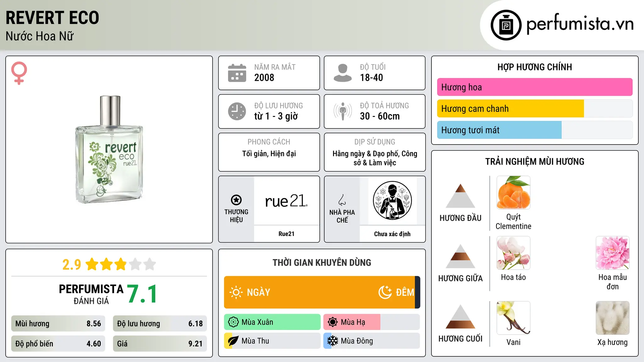Screen dimensions: 644x362
Task: Click the flower icon for Mùa Xuân
Action: (233, 322)
